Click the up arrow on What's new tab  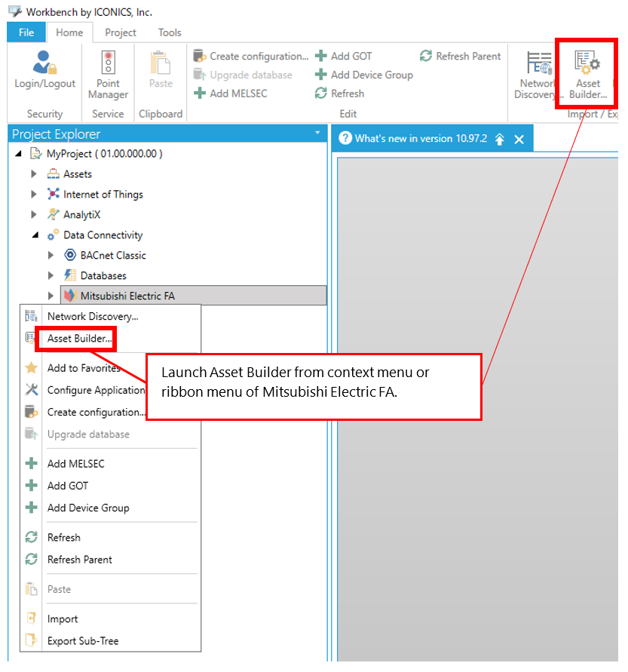tap(500, 140)
